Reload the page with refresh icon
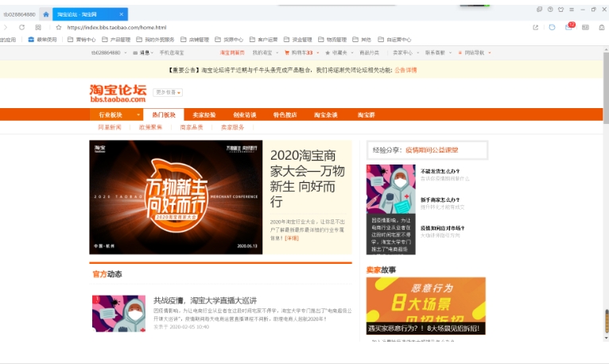The width and height of the screenshot is (609, 364). click(x=21, y=27)
